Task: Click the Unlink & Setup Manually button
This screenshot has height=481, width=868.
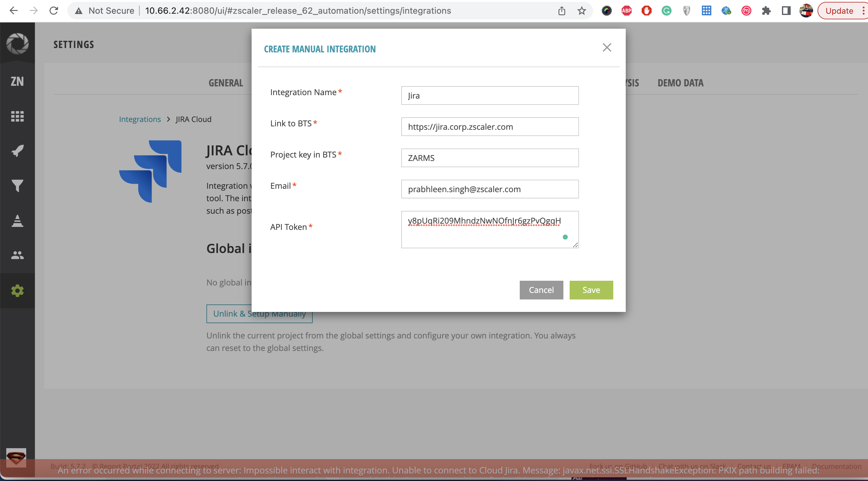Action: pyautogui.click(x=259, y=313)
